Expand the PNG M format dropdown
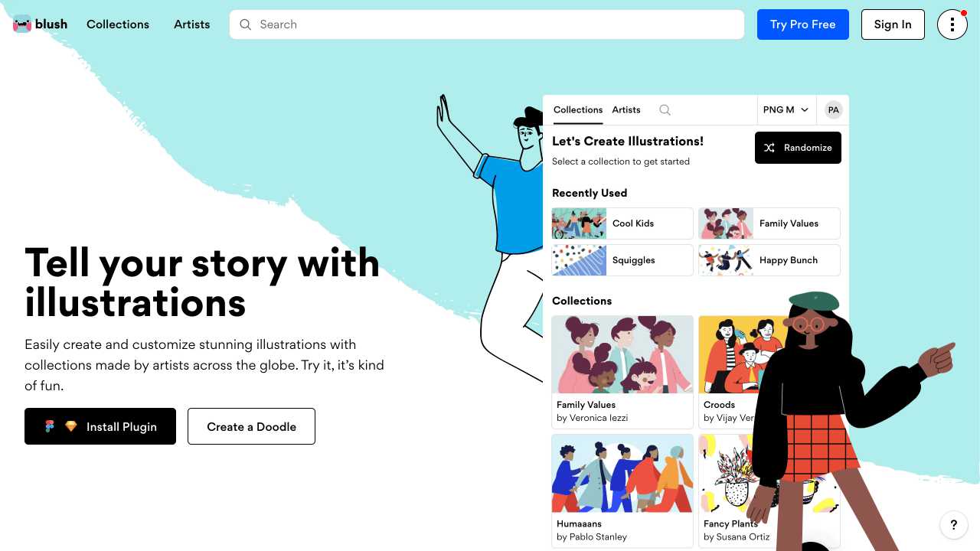 [786, 110]
